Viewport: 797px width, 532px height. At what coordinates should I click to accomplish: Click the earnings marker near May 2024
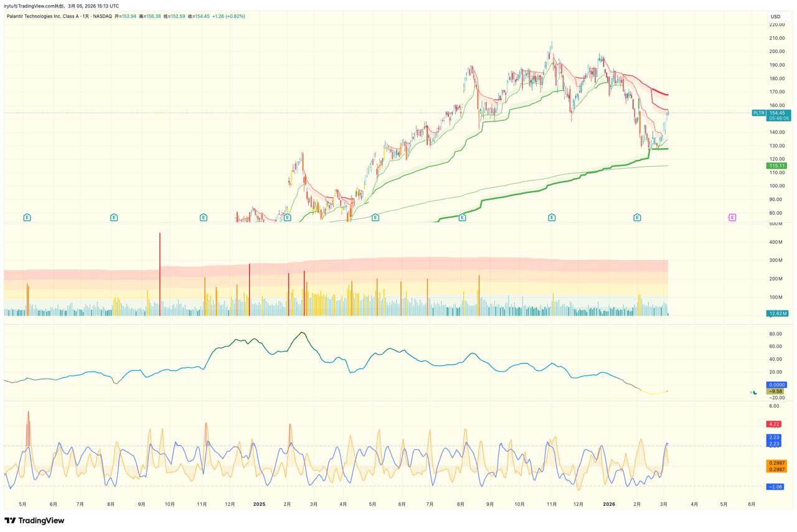pos(27,217)
